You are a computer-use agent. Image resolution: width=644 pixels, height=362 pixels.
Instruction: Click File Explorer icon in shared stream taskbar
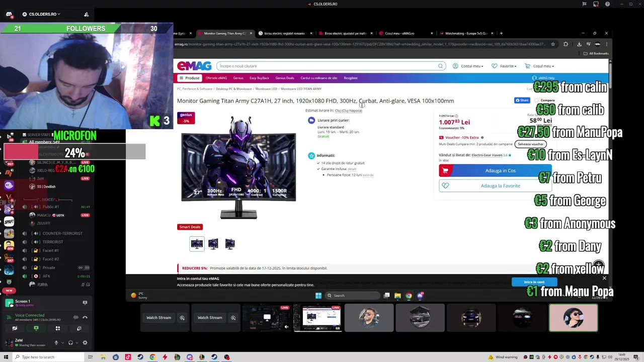coord(397,296)
